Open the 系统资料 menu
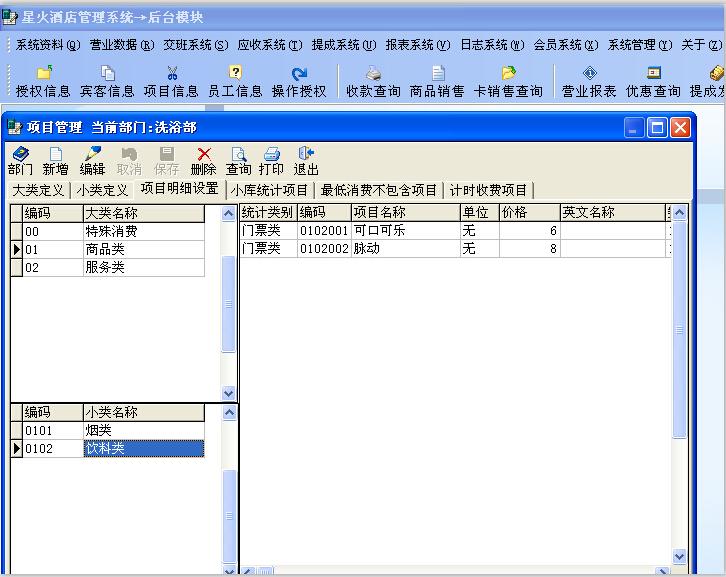This screenshot has width=726, height=577. point(47,45)
